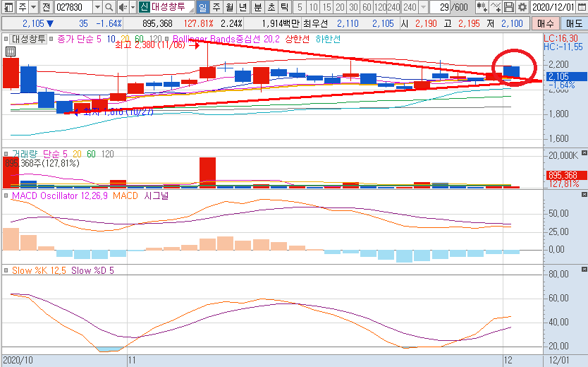Open stock code history dropdown arrow

(97, 7)
